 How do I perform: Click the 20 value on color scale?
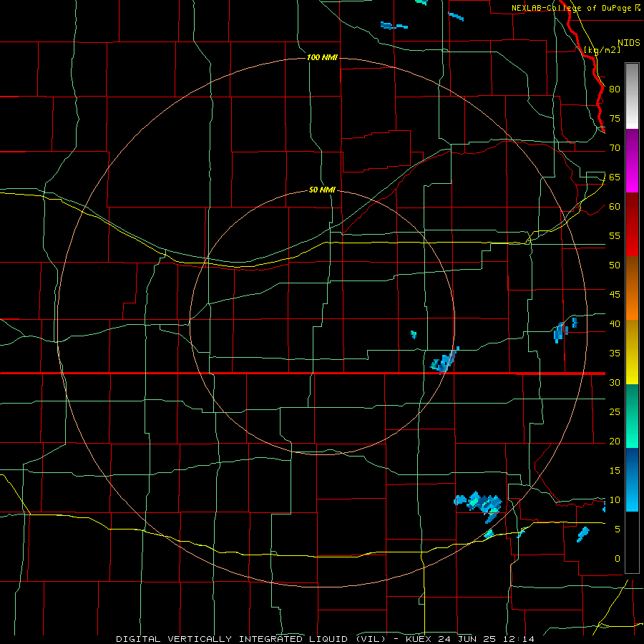coord(615,441)
